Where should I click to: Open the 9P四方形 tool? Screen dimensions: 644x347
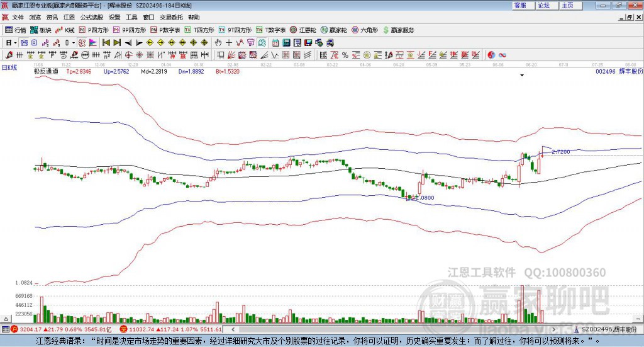coord(130,30)
